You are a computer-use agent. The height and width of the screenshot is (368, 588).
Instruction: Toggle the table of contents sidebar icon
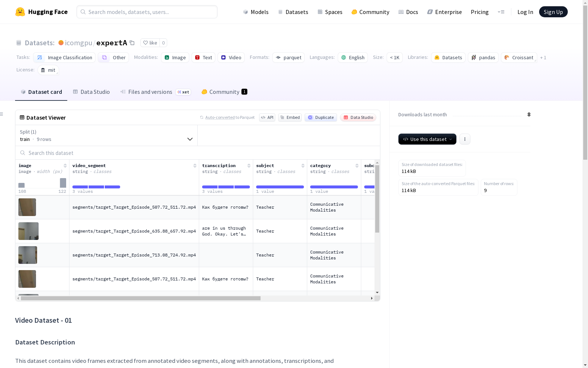click(1, 114)
